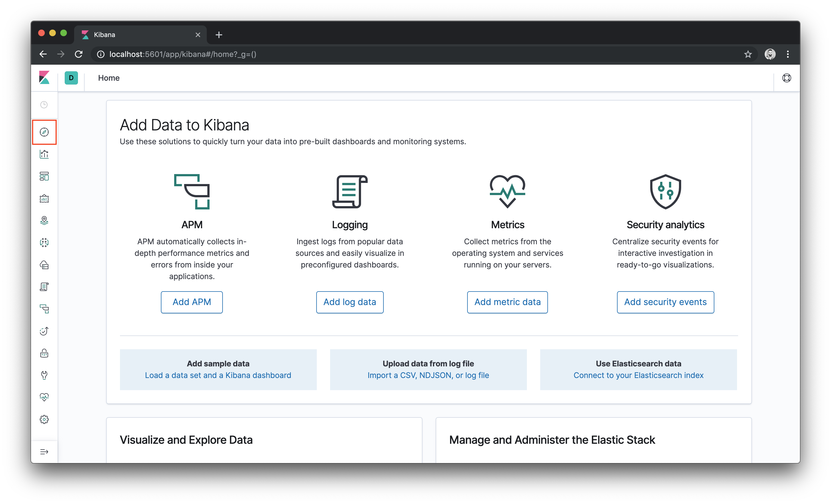Click the Add APM button
The image size is (831, 504).
tap(192, 302)
